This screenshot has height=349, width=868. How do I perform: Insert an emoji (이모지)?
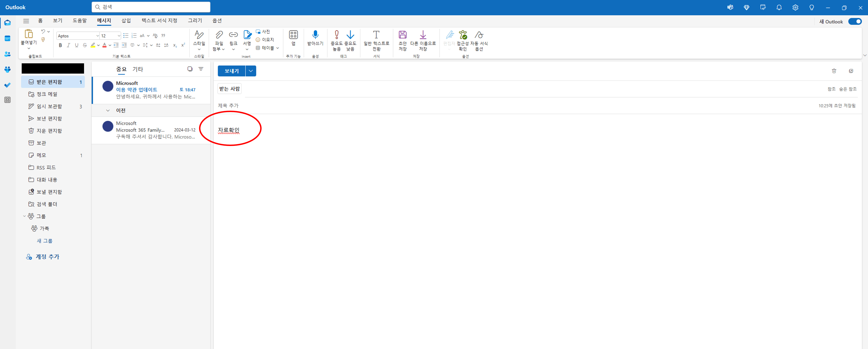(265, 40)
